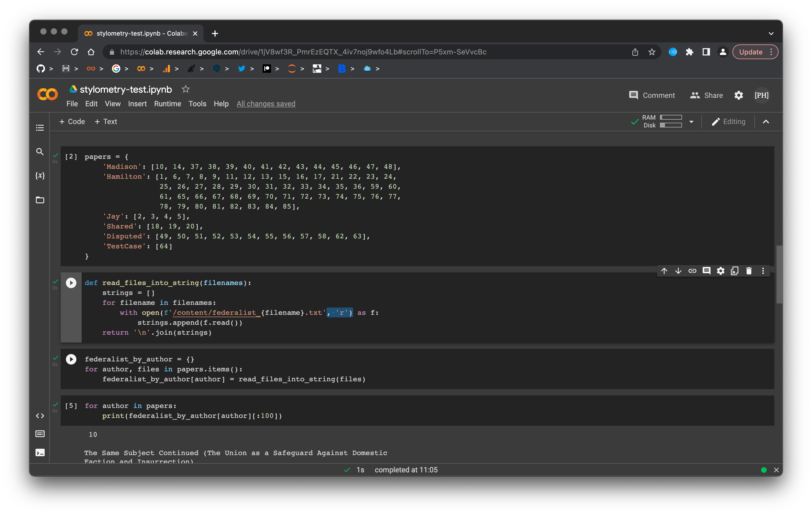Screen dimensions: 812x515
Task: Open the table of contents sidebar
Action: 40,127
